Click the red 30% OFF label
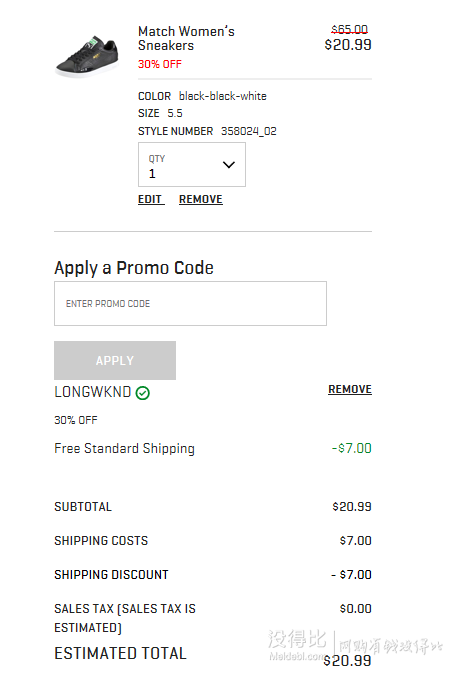Screen dimensions: 454x680 [160, 64]
